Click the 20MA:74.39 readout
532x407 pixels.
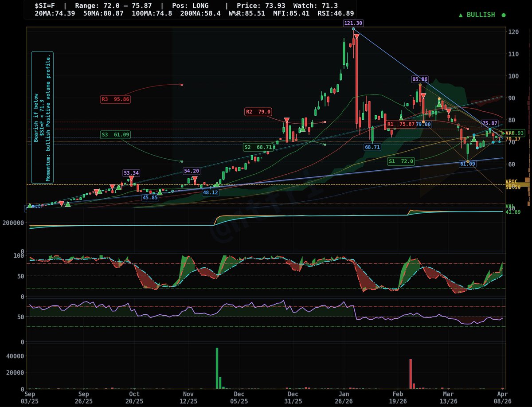tap(55, 14)
